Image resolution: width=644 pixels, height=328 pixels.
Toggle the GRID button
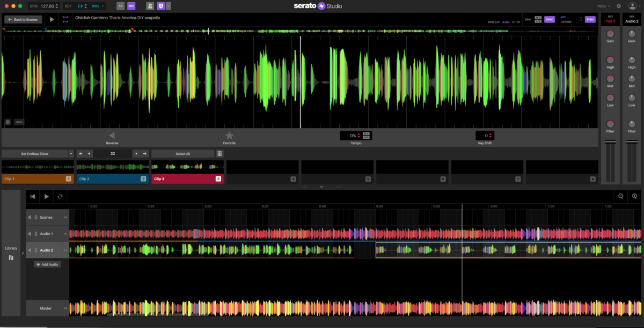pos(19,122)
